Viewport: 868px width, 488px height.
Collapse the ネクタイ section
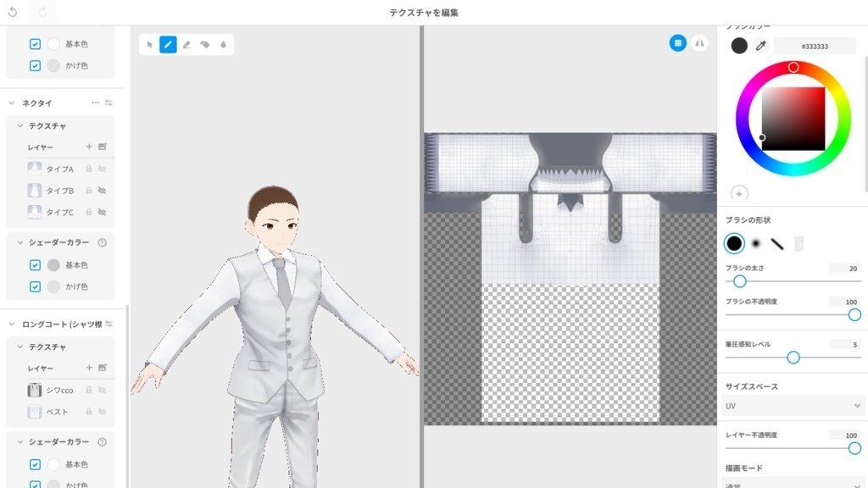pyautogui.click(x=12, y=102)
